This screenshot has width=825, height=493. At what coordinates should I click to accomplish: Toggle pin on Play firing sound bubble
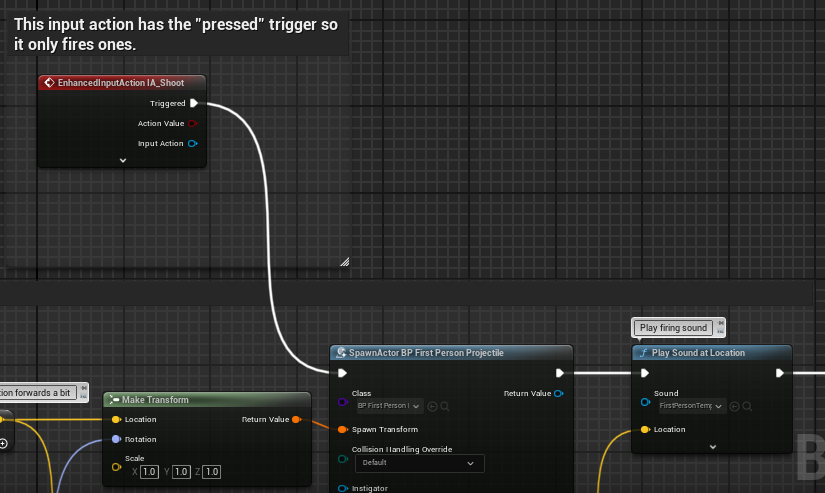point(721,323)
